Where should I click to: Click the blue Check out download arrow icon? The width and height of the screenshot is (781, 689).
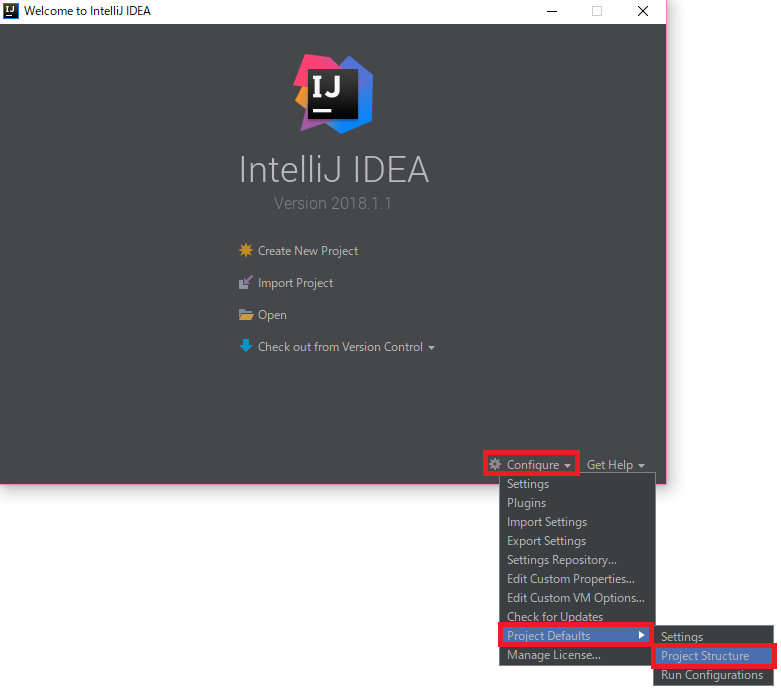246,346
